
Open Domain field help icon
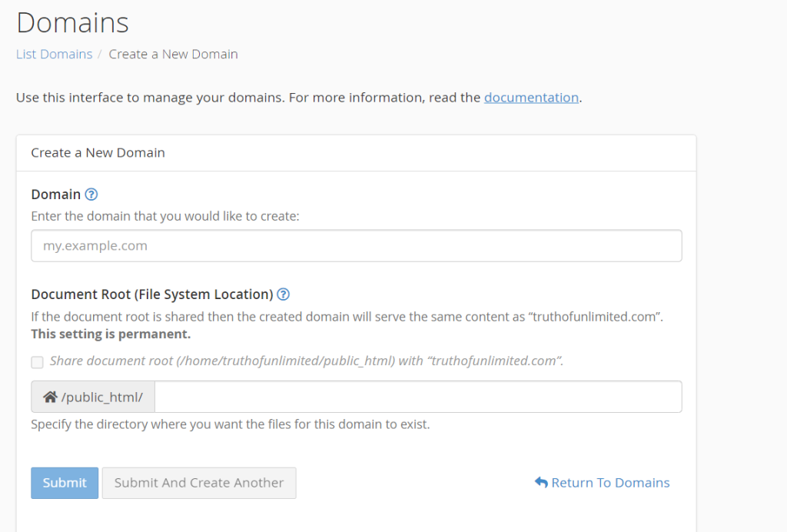[x=91, y=195]
